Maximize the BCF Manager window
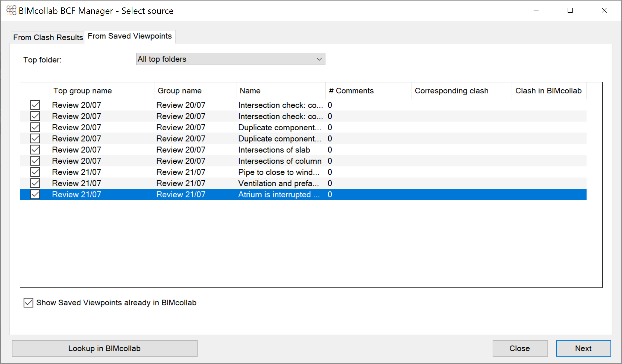This screenshot has width=622, height=364. [570, 10]
